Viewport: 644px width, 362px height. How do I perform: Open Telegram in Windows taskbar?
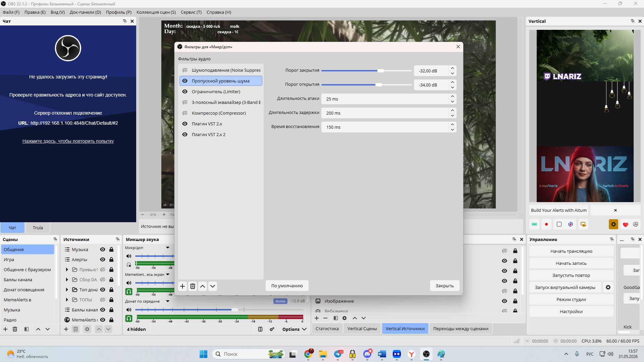tap(338, 354)
